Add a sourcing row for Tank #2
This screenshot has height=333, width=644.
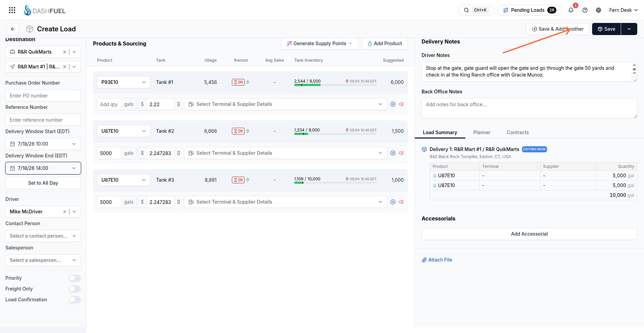393,153
